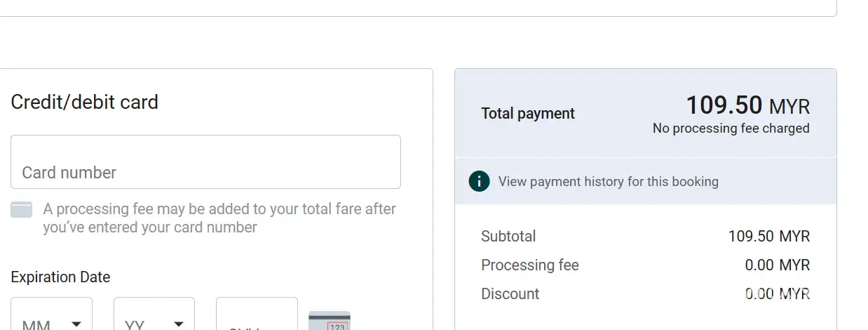Open View payment history for this booking
Image resolution: width=868 pixels, height=330 pixels.
(x=608, y=182)
